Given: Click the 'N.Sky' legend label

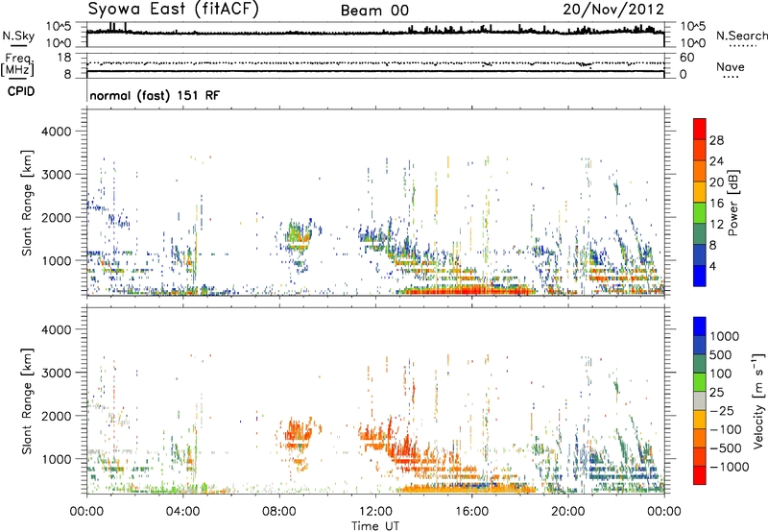Looking at the screenshot, I should [x=18, y=36].
